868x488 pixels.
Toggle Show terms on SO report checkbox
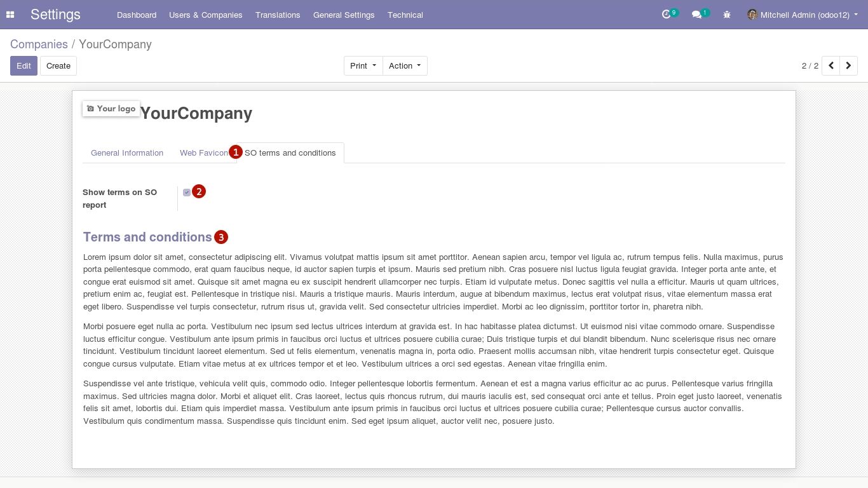(x=187, y=192)
